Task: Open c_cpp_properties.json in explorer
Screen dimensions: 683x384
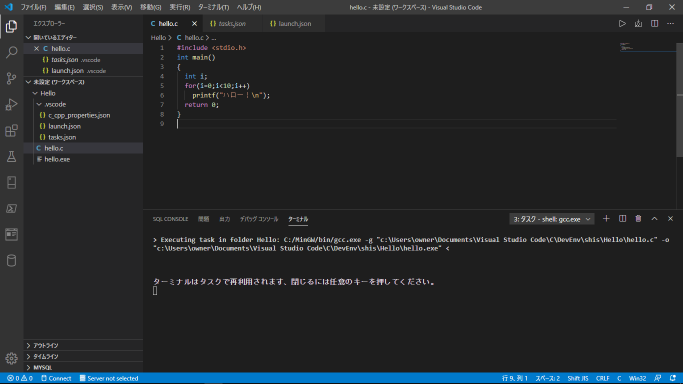Action: click(x=79, y=115)
